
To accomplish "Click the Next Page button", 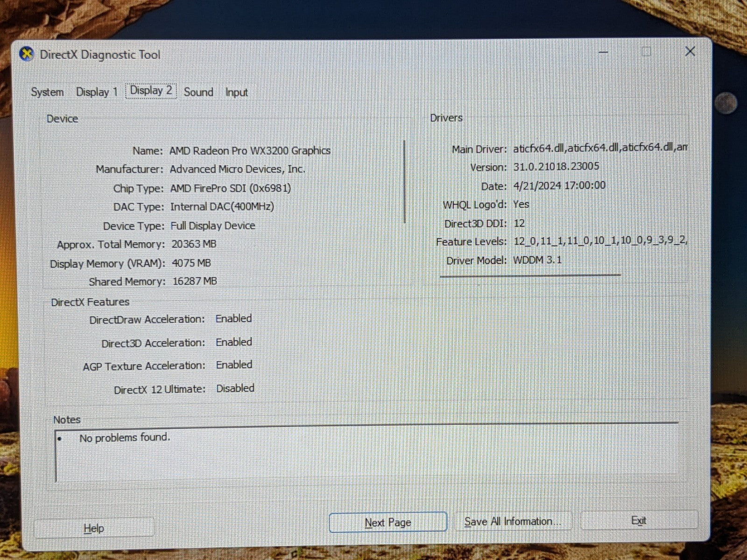I will [388, 522].
